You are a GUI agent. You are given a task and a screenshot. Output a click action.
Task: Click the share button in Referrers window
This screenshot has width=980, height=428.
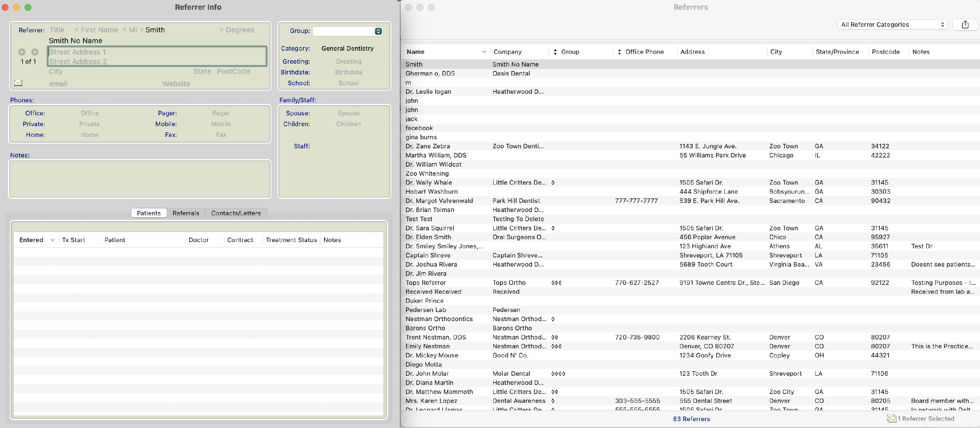point(965,25)
